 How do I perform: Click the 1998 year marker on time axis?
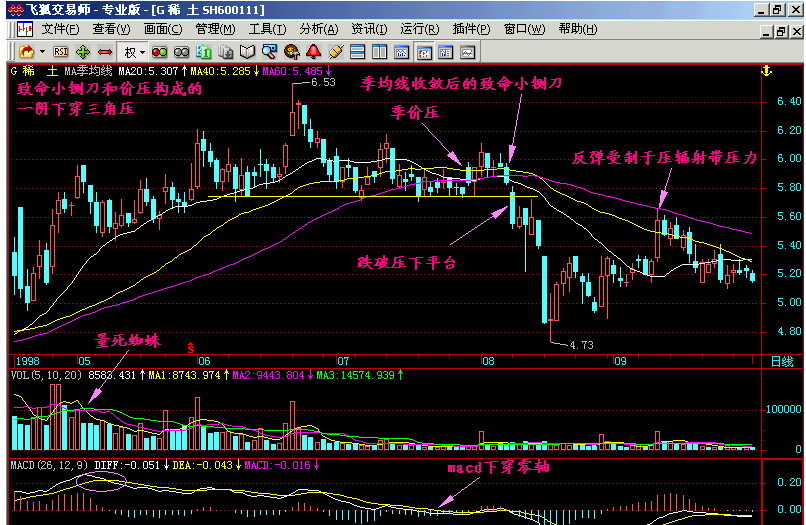click(28, 361)
